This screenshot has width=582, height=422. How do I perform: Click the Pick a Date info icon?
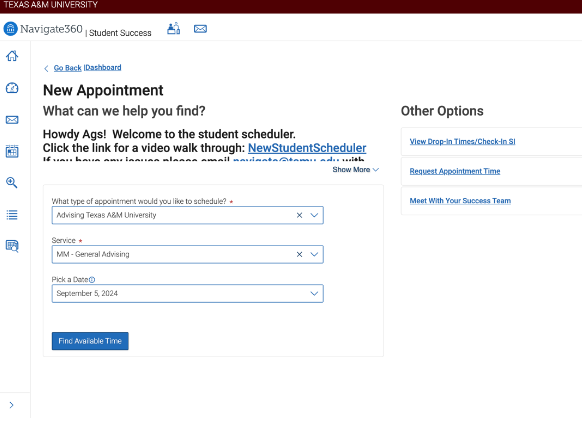(92, 280)
